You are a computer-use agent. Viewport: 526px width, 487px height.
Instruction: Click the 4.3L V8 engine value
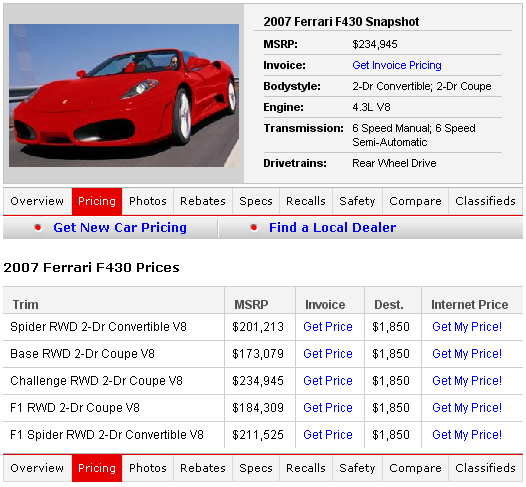tap(371, 107)
